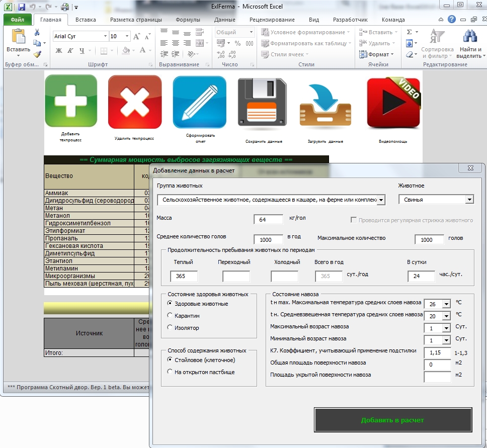Click the Теплый period duration field

[x=184, y=276]
